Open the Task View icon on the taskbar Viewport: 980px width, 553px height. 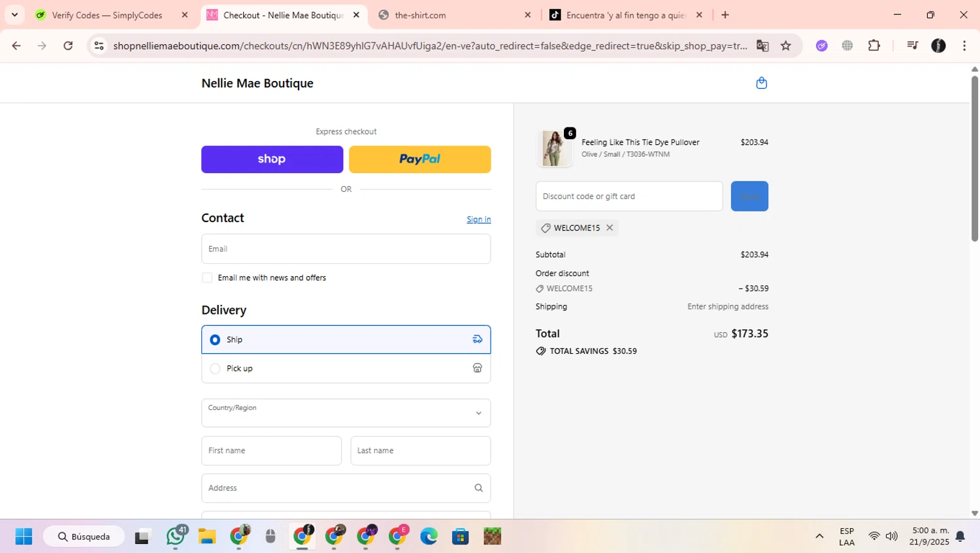pyautogui.click(x=142, y=537)
